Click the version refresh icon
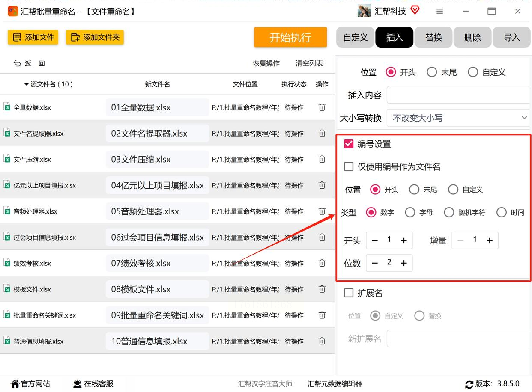This screenshot has height=392, width=532. pos(469,384)
